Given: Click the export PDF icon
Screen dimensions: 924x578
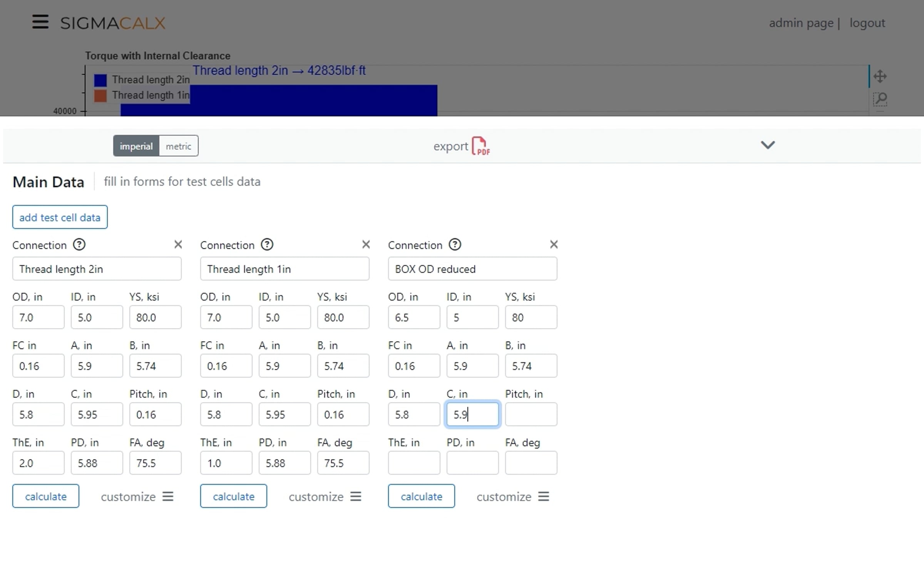Looking at the screenshot, I should pyautogui.click(x=481, y=146).
